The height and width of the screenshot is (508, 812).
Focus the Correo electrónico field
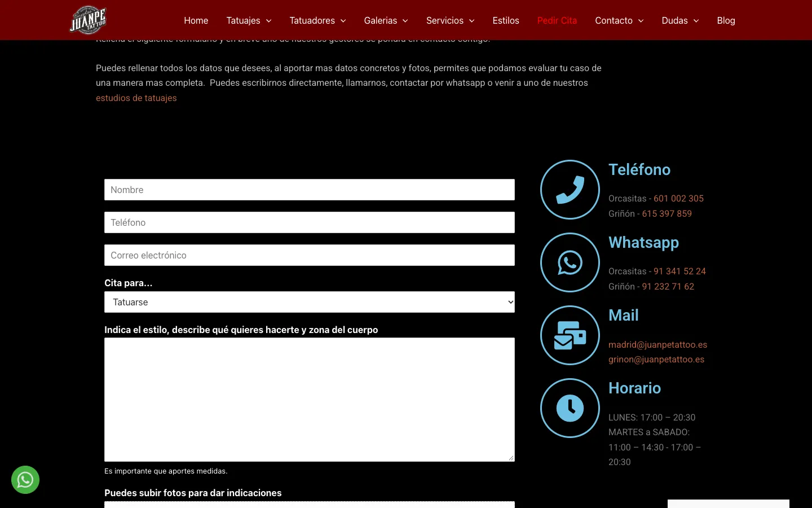coord(310,255)
